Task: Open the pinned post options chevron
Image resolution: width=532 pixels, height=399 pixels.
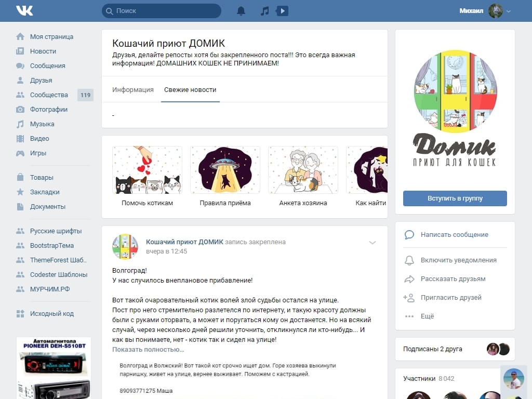Action: pyautogui.click(x=372, y=242)
